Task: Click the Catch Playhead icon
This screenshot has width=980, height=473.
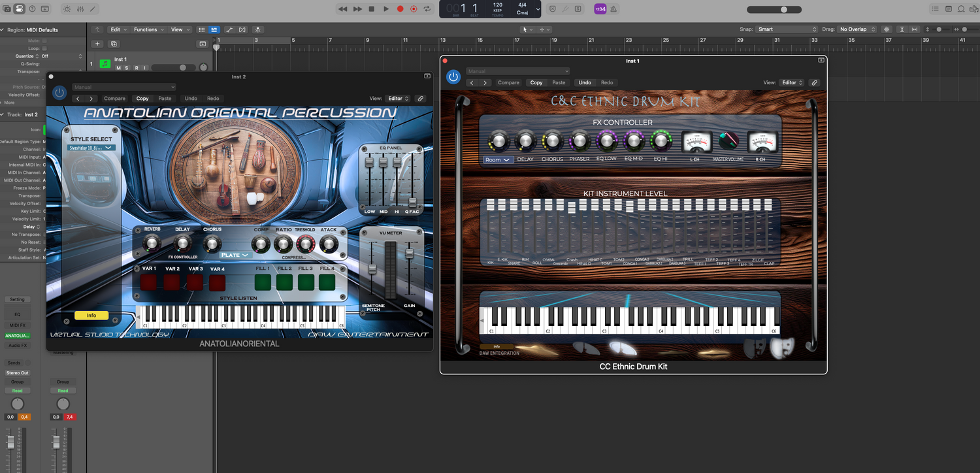Action: [258, 29]
